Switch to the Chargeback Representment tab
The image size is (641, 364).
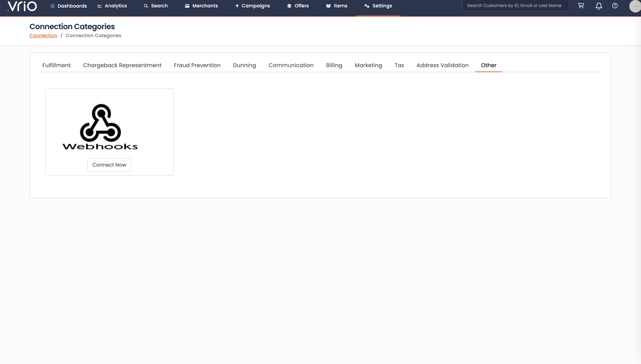point(122,65)
